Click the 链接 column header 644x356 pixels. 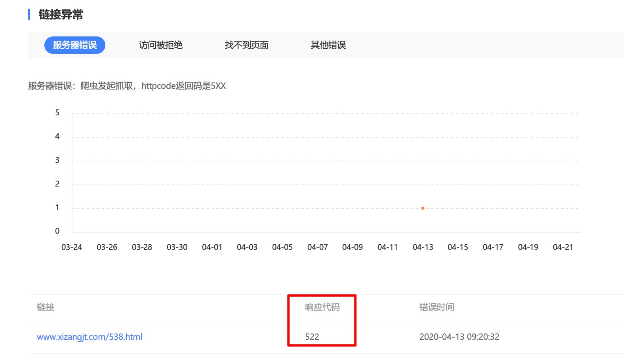tap(46, 307)
